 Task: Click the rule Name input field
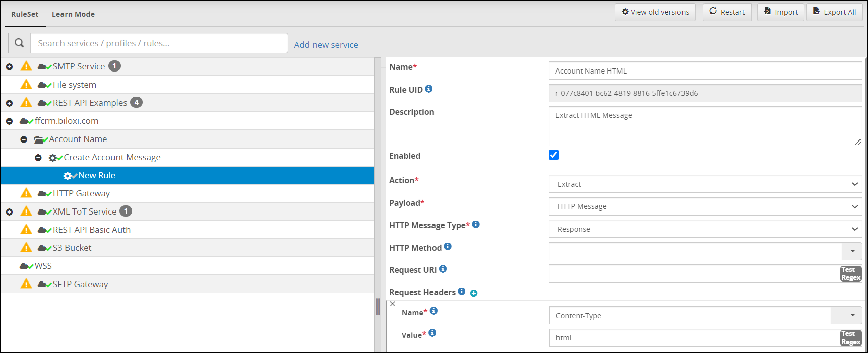tap(705, 70)
